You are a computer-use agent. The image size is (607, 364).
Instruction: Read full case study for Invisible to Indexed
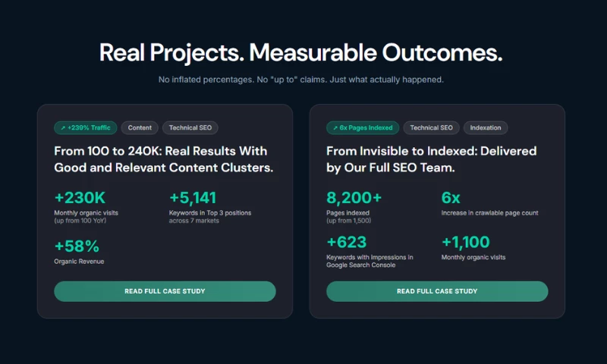coord(437,291)
